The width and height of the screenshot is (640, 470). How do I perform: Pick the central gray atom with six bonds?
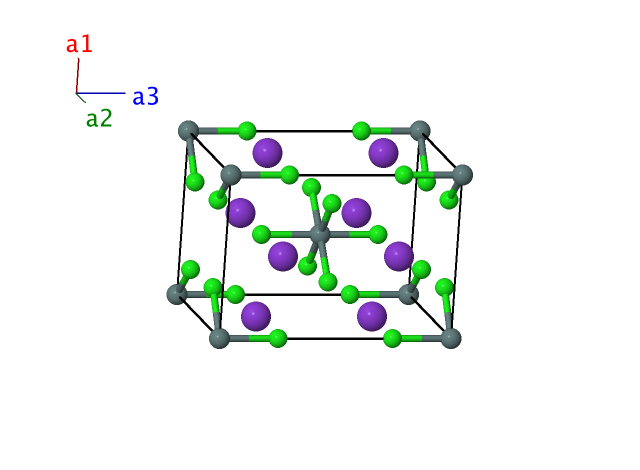[x=320, y=234]
